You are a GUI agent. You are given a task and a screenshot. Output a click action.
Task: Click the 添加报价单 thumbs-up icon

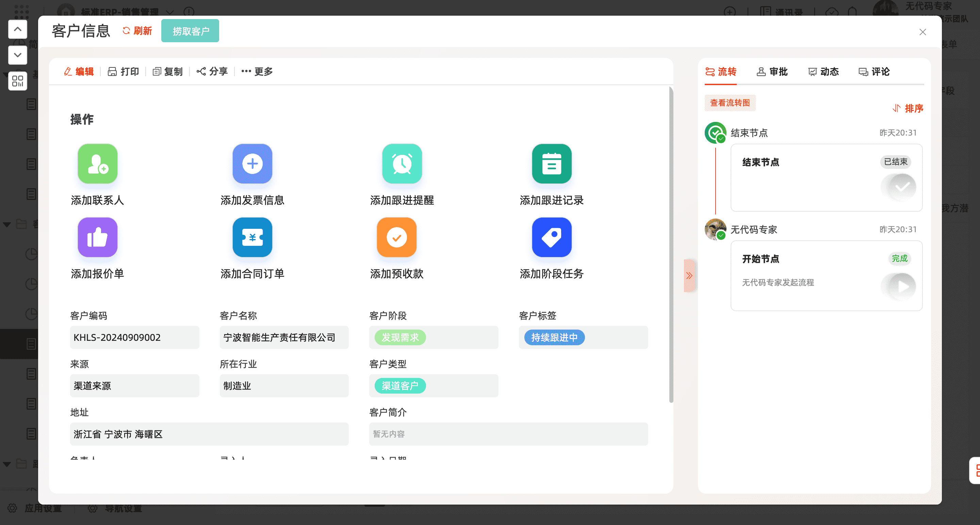tap(97, 237)
